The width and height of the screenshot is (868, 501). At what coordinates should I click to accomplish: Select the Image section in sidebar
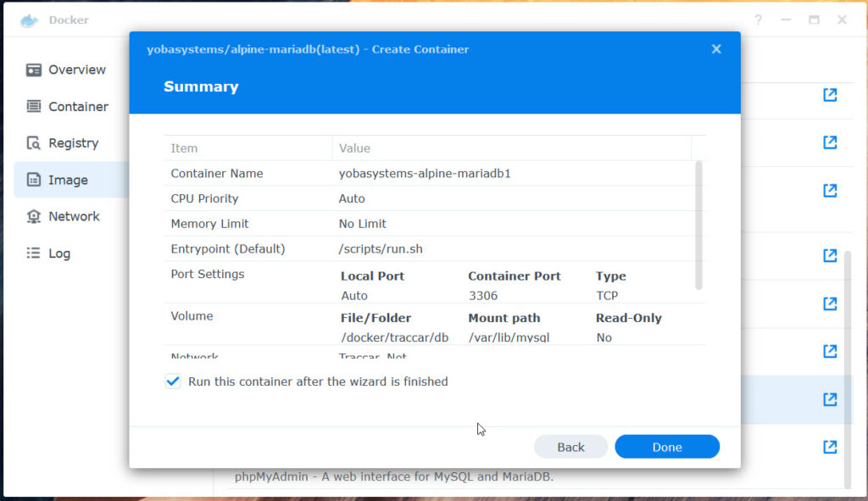71,180
